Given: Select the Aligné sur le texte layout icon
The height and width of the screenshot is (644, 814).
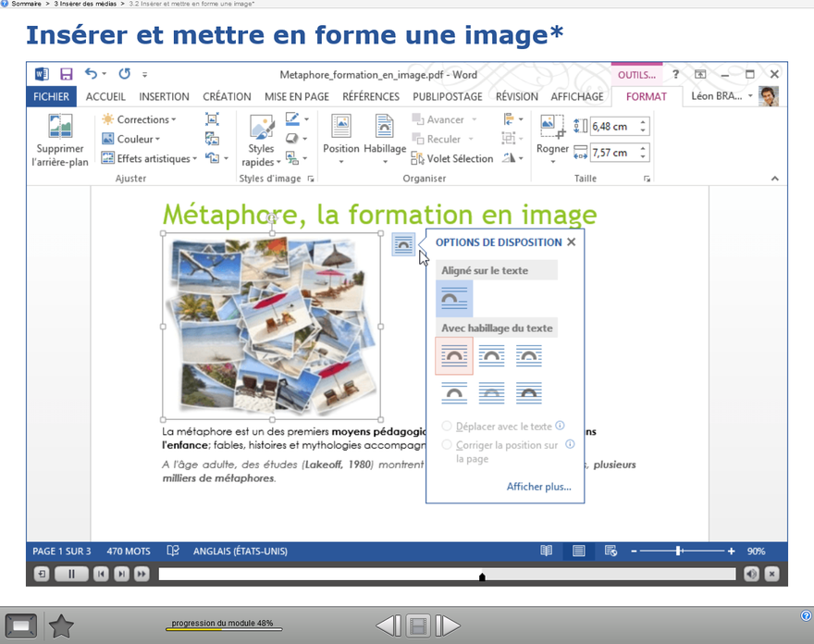Looking at the screenshot, I should click(454, 299).
